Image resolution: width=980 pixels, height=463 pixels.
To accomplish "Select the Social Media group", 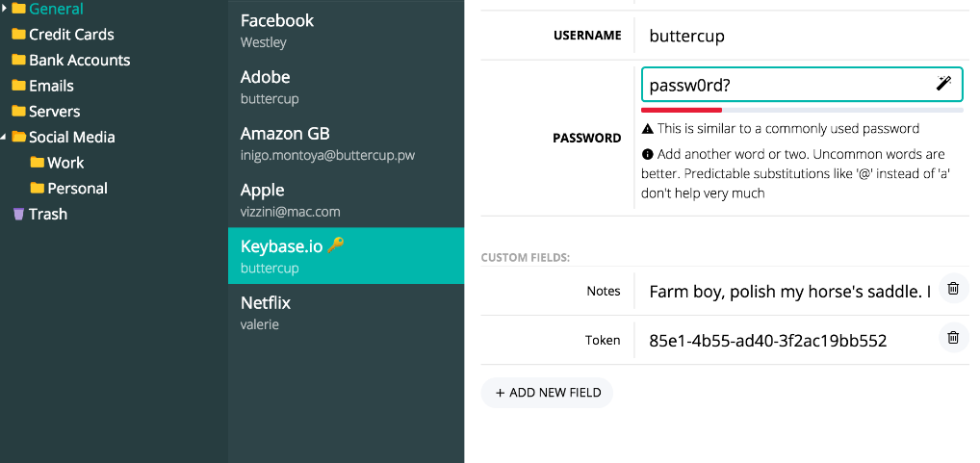I will (x=72, y=137).
